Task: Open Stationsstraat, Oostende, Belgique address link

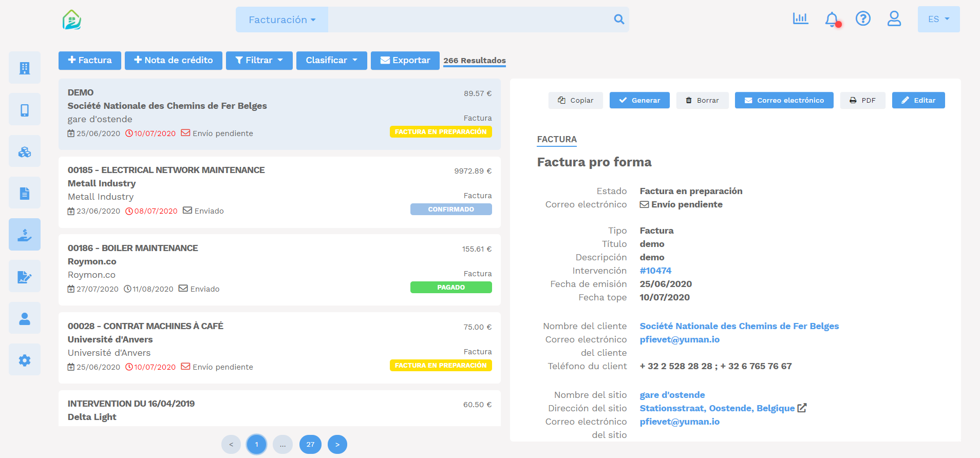Action: (x=717, y=408)
